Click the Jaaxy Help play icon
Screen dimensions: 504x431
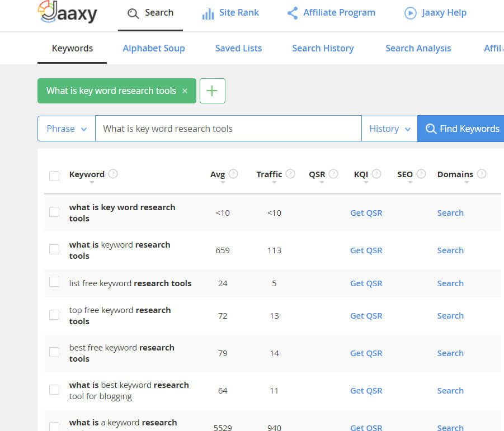pyautogui.click(x=411, y=13)
